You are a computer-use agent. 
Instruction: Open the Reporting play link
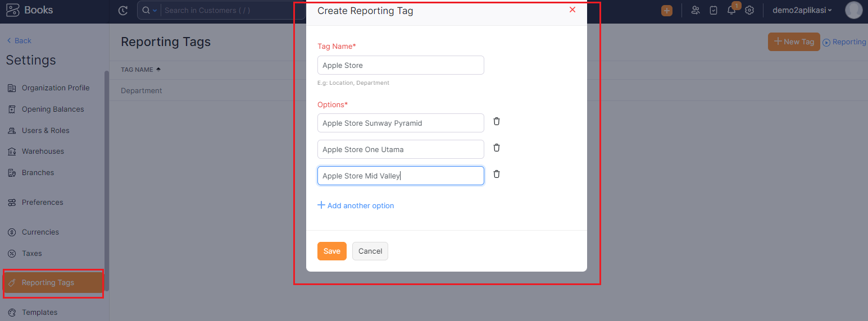[x=844, y=42]
